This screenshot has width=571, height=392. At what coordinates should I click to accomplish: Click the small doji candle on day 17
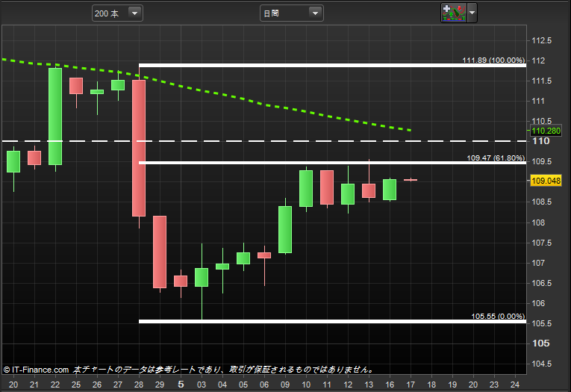click(411, 180)
